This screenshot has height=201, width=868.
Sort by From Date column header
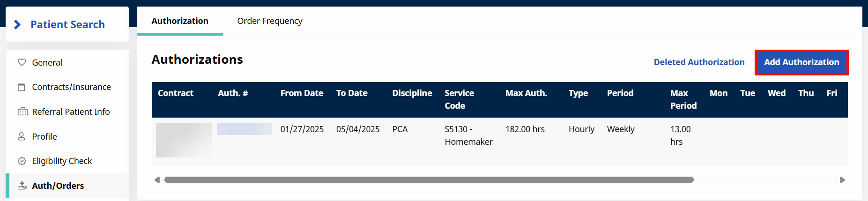tap(302, 93)
